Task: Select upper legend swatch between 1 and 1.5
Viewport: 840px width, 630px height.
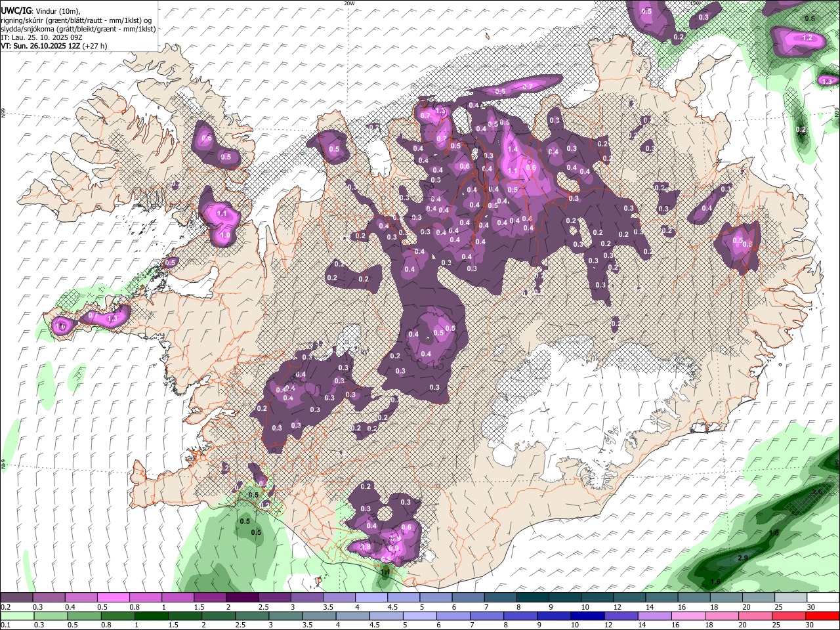Action: (178, 598)
